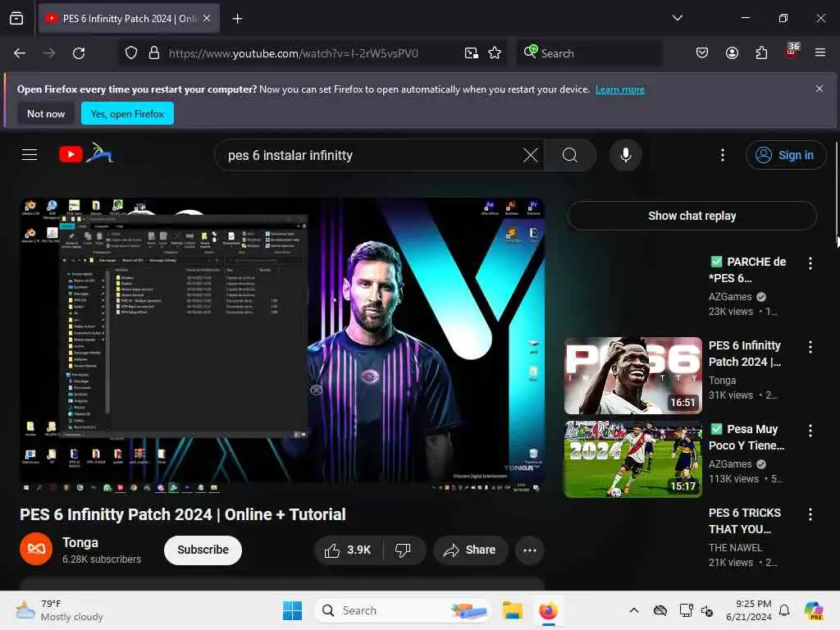The image size is (840, 630).
Task: Go forward with the forward arrow
Action: pos(49,53)
